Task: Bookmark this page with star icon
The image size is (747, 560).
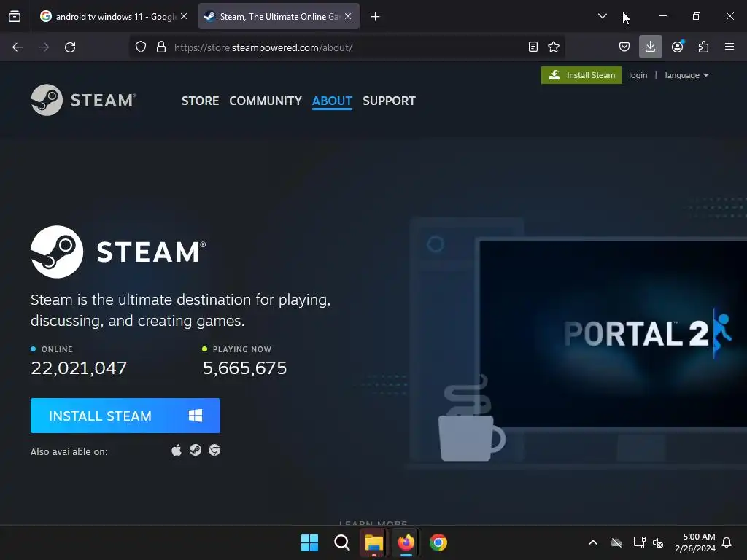Action: (x=554, y=47)
